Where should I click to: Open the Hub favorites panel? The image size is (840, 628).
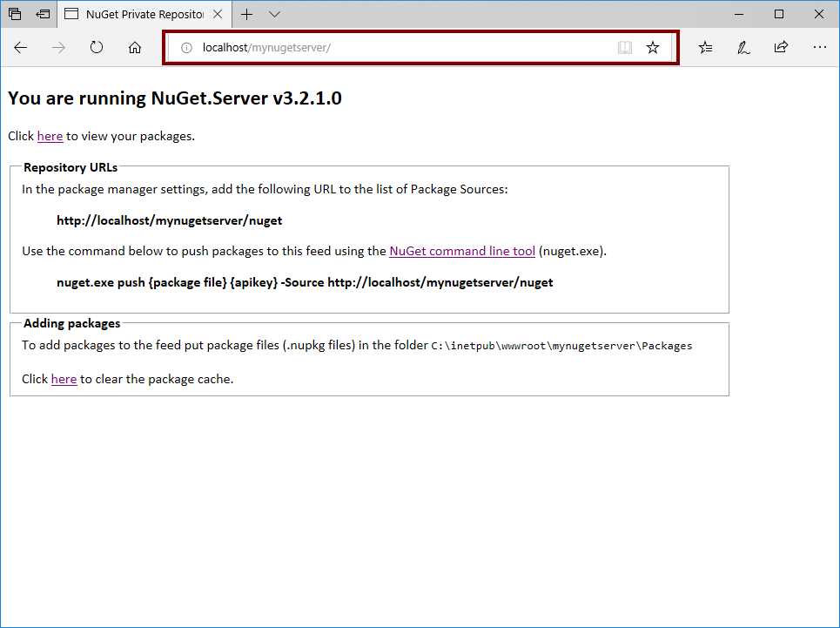pos(705,48)
